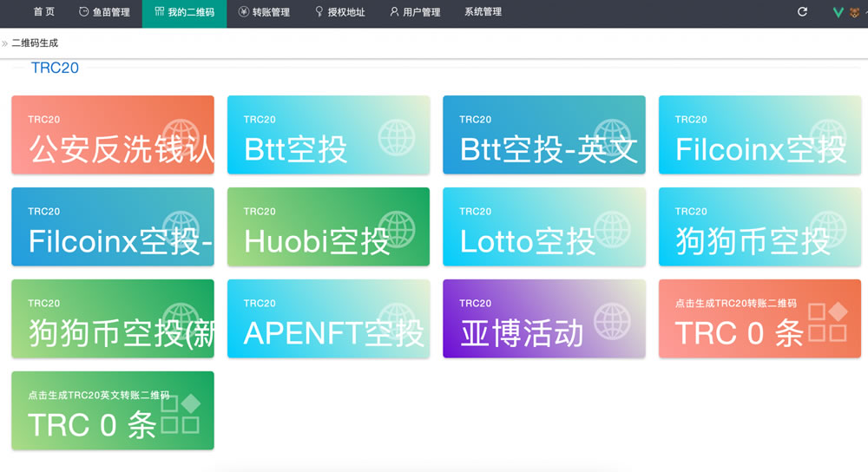The image size is (868, 472).
Task: Click globe icon on Huobi空投 card
Action: click(x=397, y=229)
